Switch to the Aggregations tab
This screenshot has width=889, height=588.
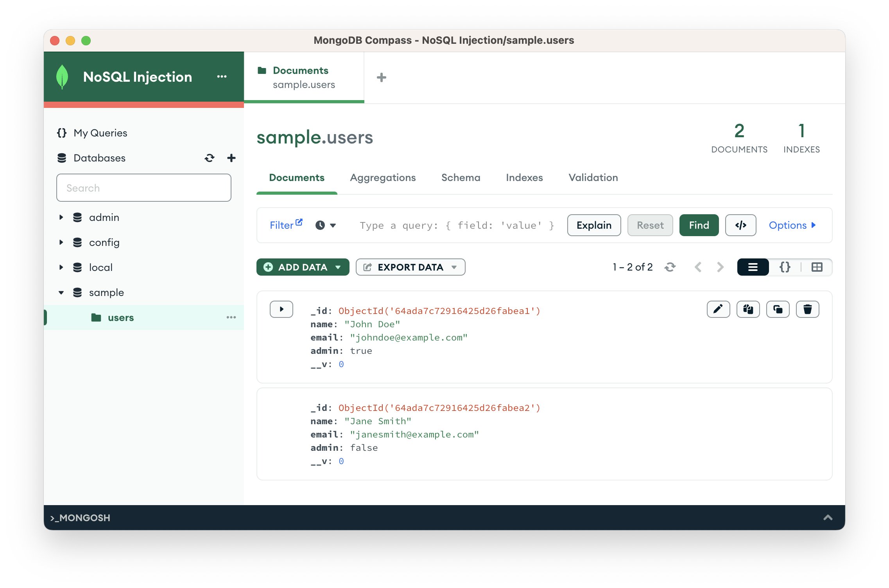click(382, 177)
